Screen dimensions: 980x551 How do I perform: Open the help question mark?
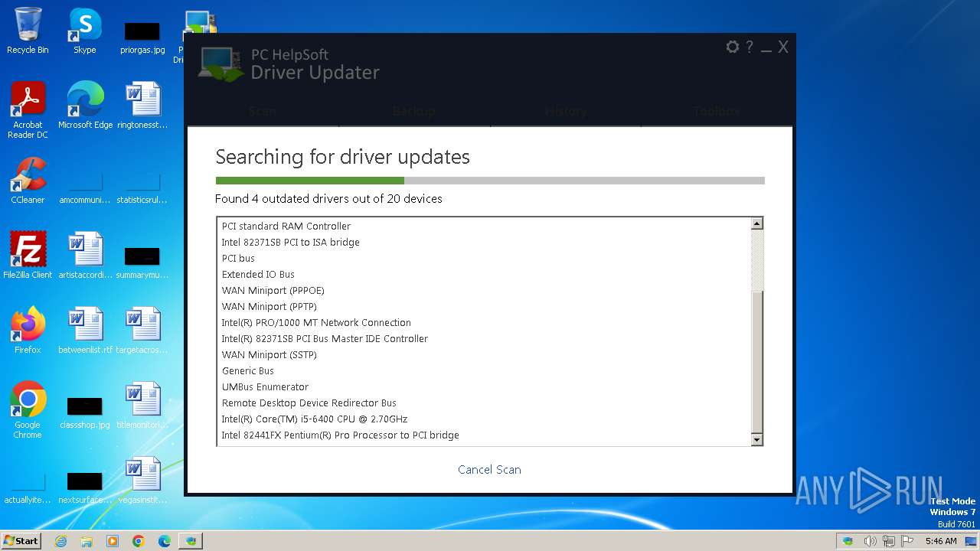click(x=750, y=47)
